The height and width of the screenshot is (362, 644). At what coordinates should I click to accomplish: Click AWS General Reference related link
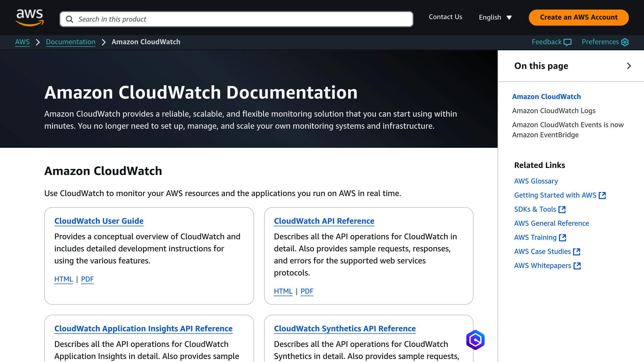(x=552, y=223)
